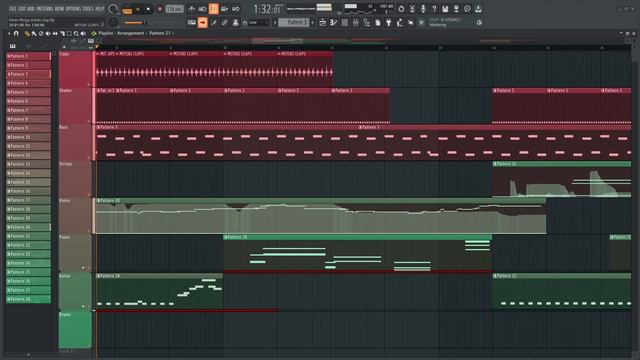Click the save floppy disk icon

[445, 9]
